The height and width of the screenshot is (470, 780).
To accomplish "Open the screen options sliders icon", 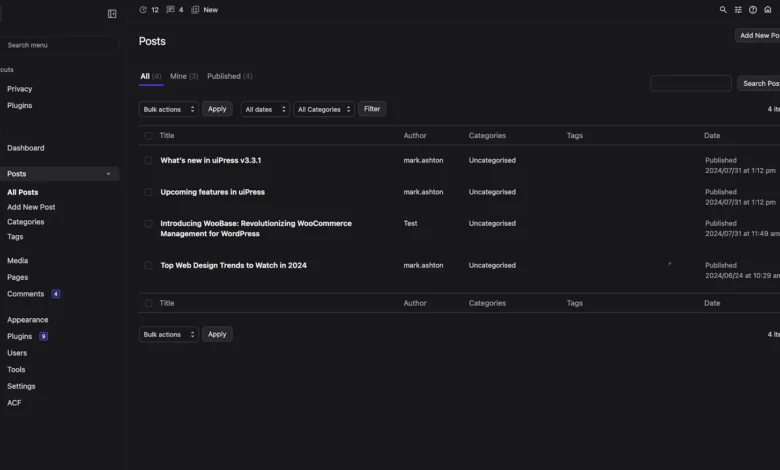I will pos(738,9).
